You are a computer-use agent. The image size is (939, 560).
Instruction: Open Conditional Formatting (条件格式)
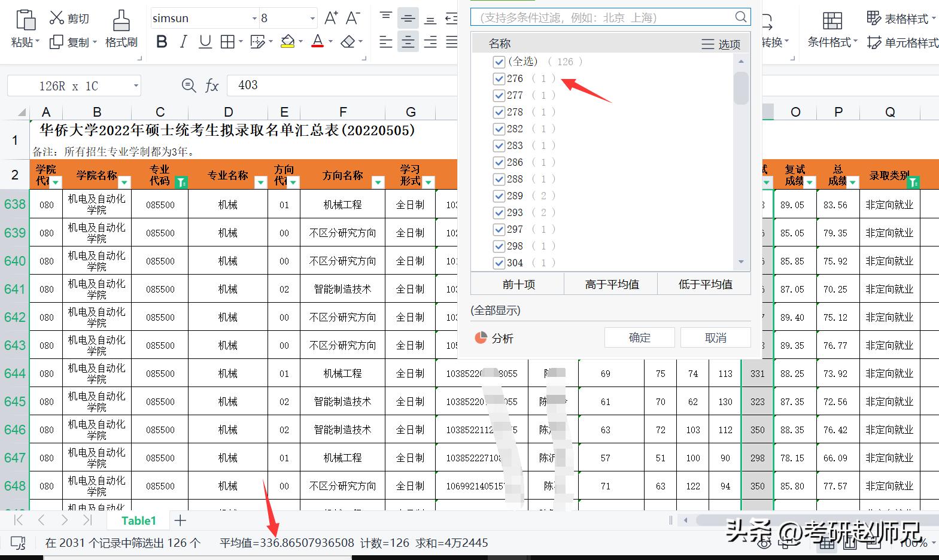click(x=832, y=31)
